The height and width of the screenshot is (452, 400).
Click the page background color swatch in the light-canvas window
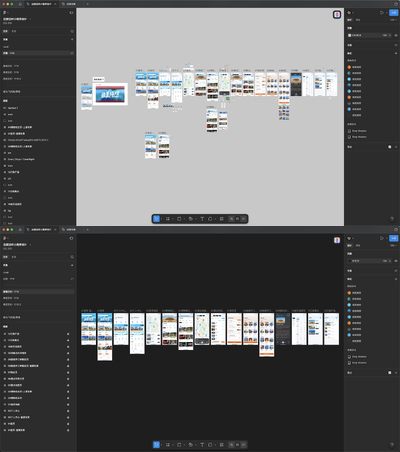350,35
